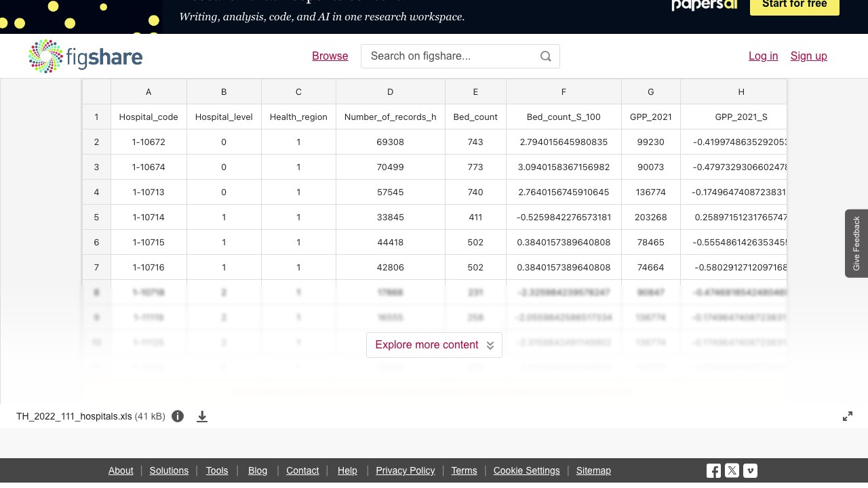Screen dimensions: 868x488
Task: Click the cell showing 70499
Action: pos(391,167)
